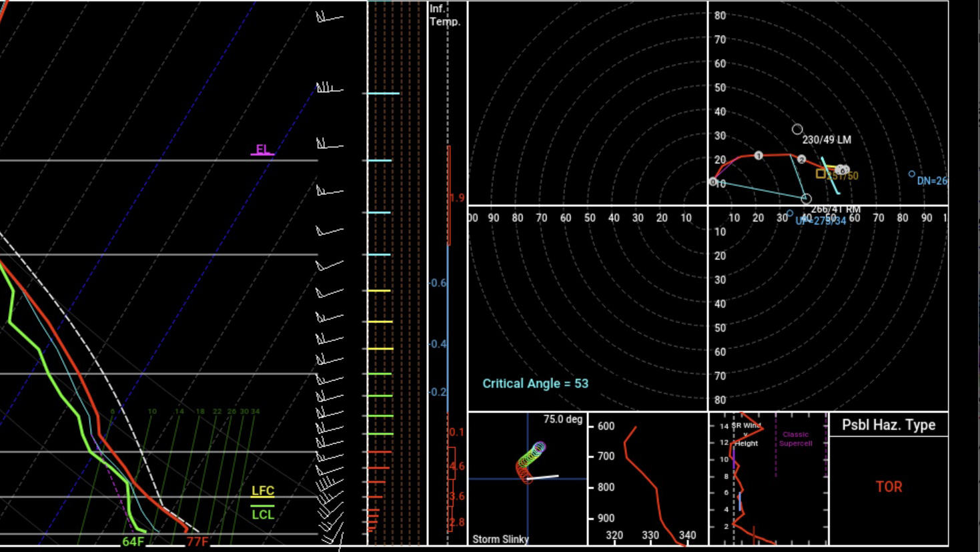Click the red TOR hazard label
The image size is (980, 552).
pyautogui.click(x=887, y=487)
